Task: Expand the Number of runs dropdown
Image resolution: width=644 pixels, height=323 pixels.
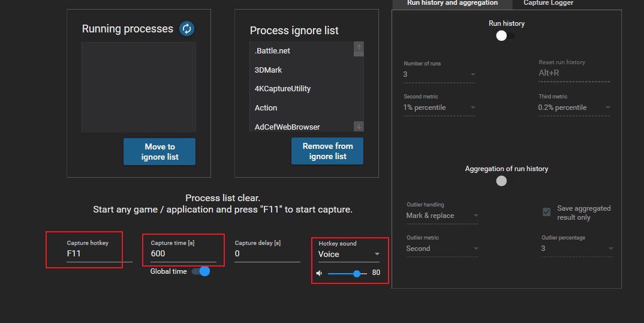Action: pos(440,74)
